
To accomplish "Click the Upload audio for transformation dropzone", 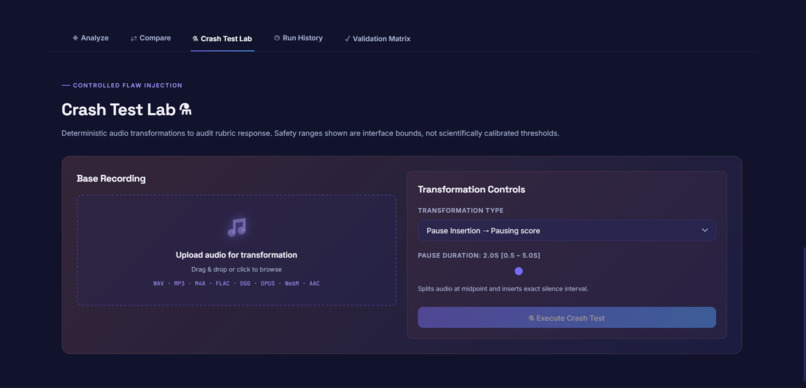I will [236, 250].
